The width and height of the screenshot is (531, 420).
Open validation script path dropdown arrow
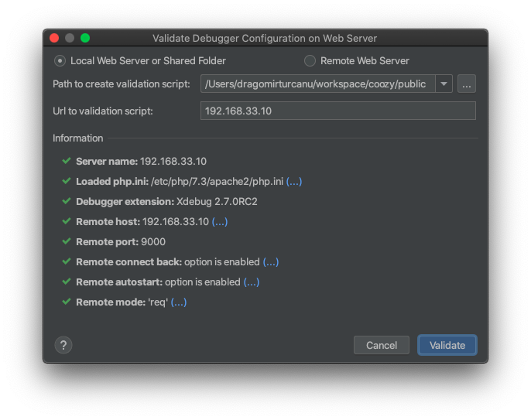point(444,84)
